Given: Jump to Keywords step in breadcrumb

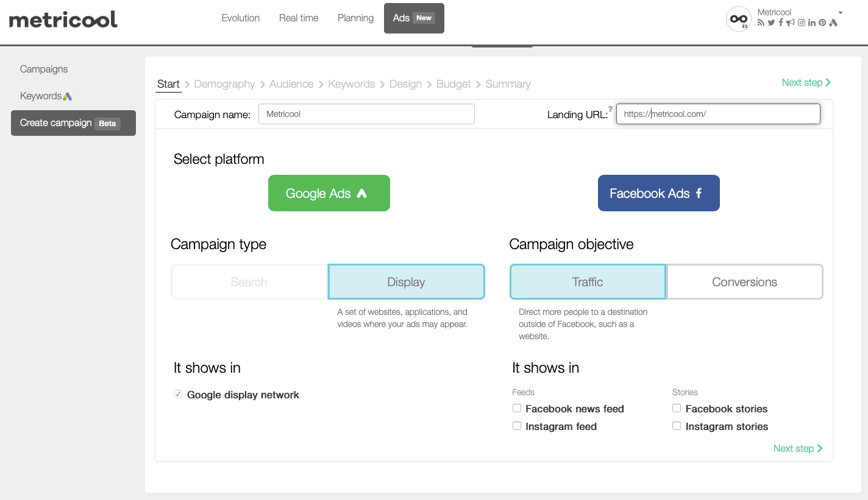Looking at the screenshot, I should (352, 84).
